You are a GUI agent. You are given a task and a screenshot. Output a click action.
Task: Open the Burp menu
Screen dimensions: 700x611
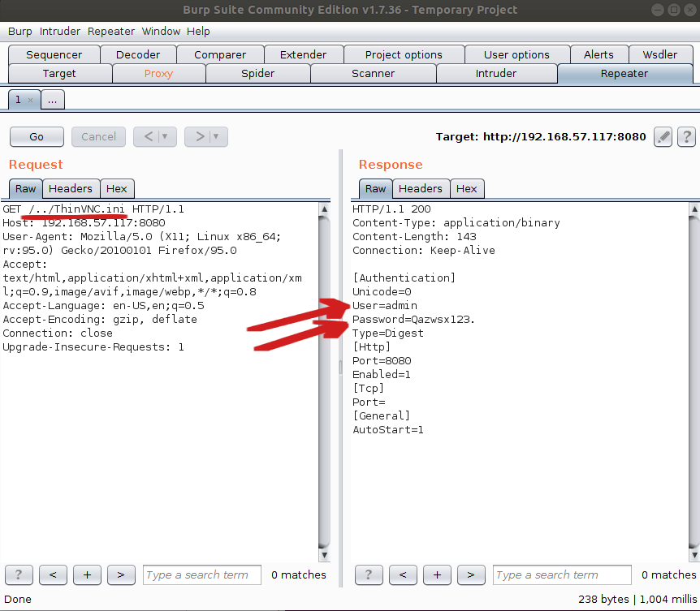(20, 31)
